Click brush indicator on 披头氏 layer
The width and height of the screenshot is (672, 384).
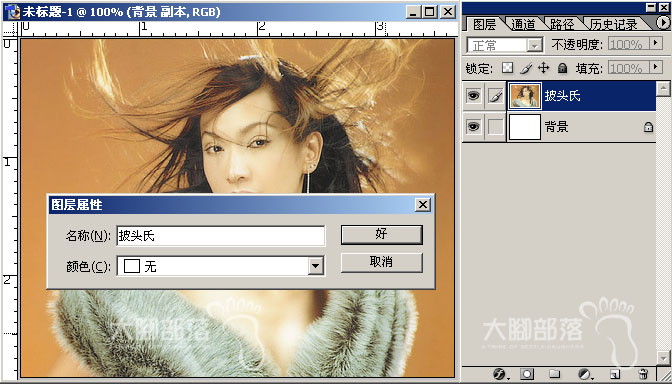[496, 96]
